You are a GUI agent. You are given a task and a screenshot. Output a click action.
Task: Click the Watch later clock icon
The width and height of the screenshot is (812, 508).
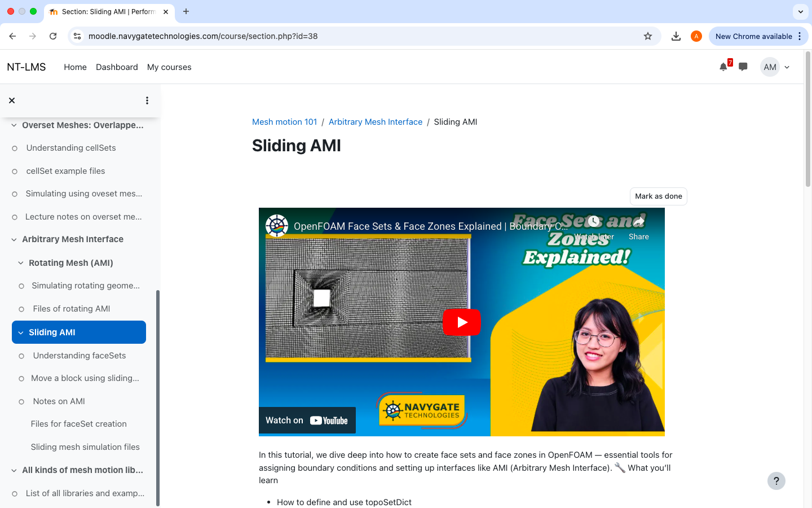[x=594, y=222]
